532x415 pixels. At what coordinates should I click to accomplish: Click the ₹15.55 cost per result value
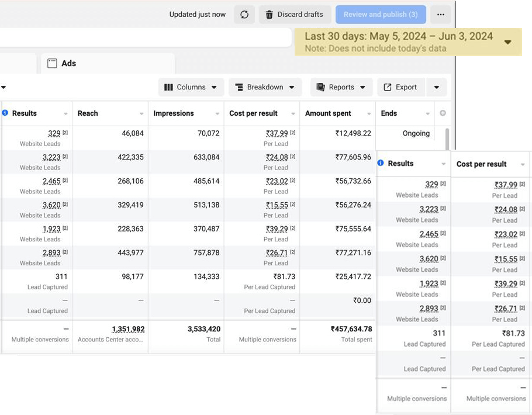(x=277, y=205)
